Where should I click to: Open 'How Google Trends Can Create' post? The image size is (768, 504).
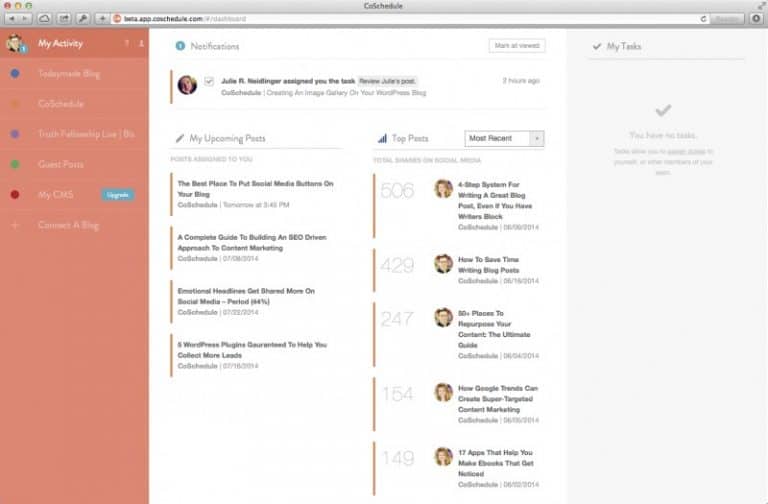(498, 399)
